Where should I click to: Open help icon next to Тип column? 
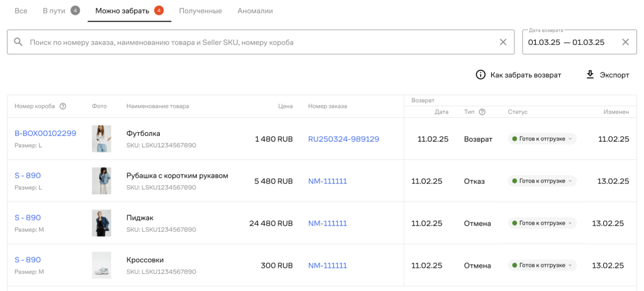pyautogui.click(x=482, y=112)
